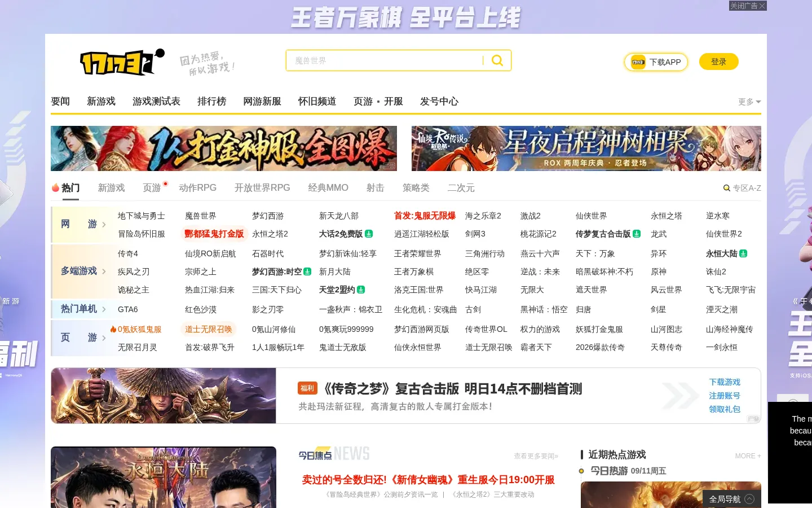Open the 要闻 navigation item
812x508 pixels.
click(x=60, y=101)
